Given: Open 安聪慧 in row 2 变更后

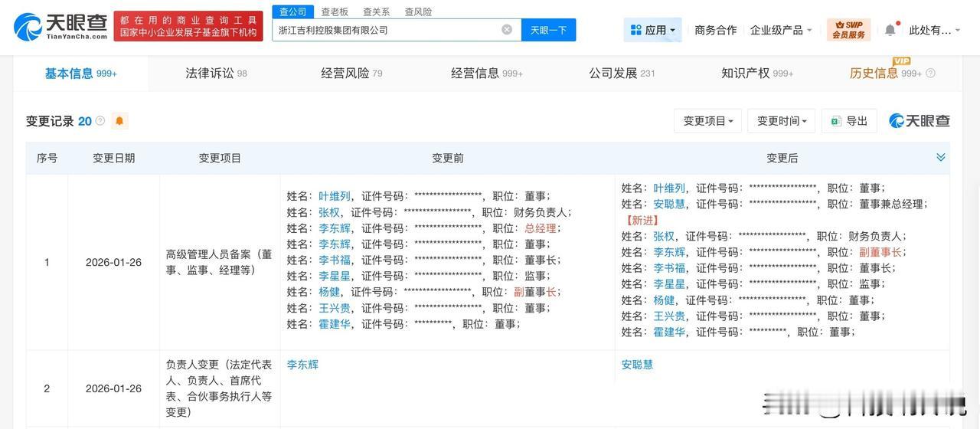Looking at the screenshot, I should click(x=637, y=365).
